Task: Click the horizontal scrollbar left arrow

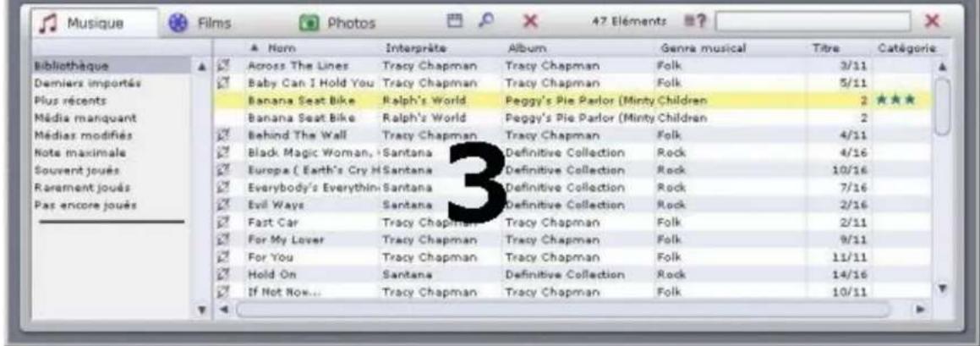Action: click(224, 310)
